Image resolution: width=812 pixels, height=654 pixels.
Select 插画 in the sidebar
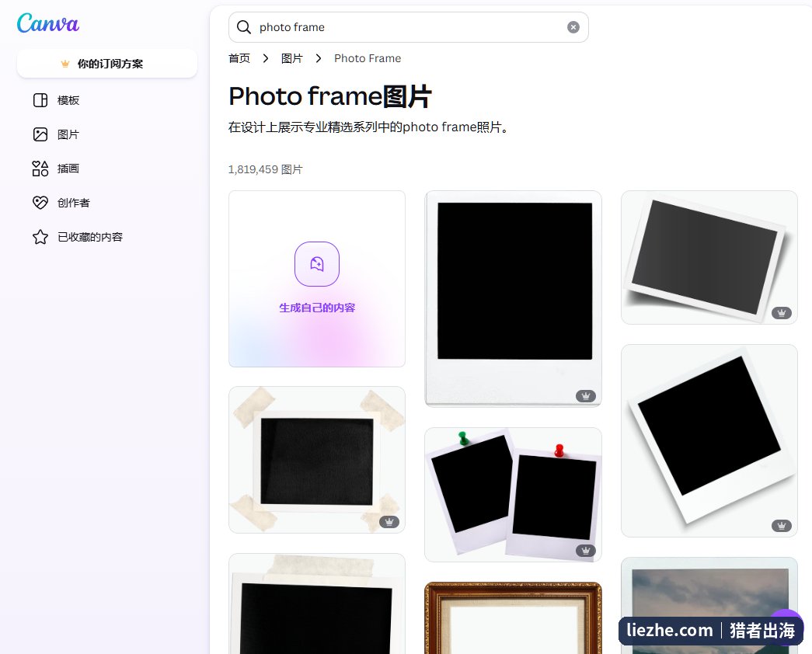(x=68, y=169)
